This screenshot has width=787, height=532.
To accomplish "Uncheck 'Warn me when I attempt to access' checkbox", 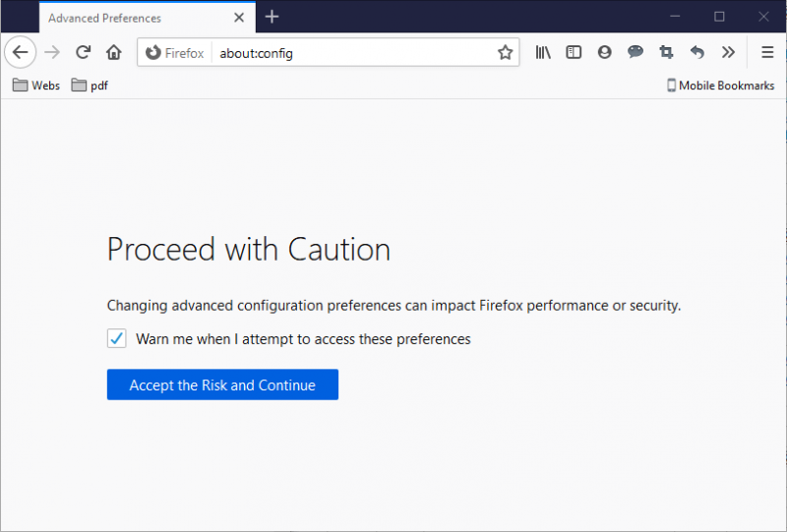I will point(117,339).
